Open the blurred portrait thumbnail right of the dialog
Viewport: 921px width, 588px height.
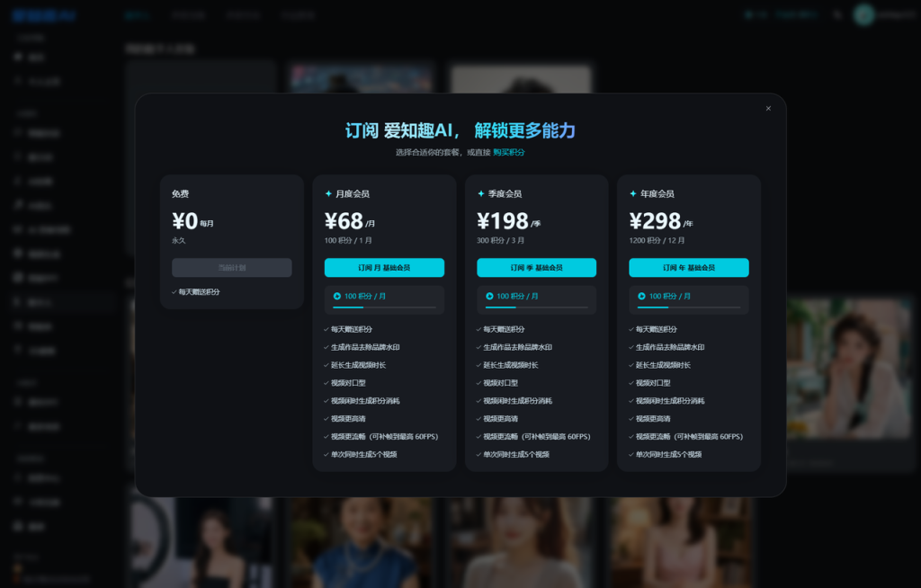[x=849, y=369]
